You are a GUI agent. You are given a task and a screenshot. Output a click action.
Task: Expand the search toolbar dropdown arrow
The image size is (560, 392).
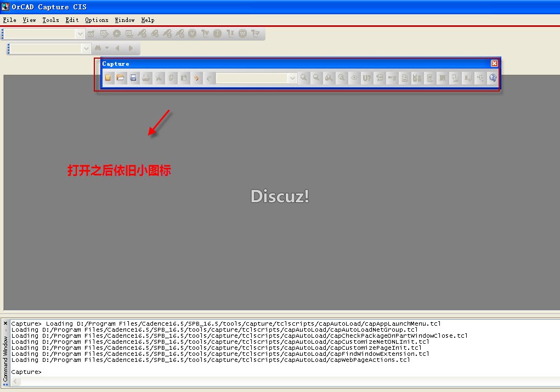coord(86,49)
